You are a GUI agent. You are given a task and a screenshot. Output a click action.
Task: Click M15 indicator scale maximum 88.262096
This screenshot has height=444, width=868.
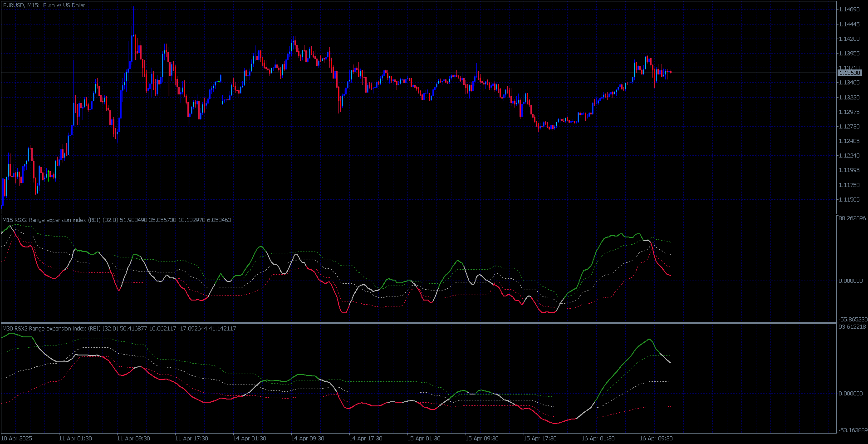(x=852, y=218)
